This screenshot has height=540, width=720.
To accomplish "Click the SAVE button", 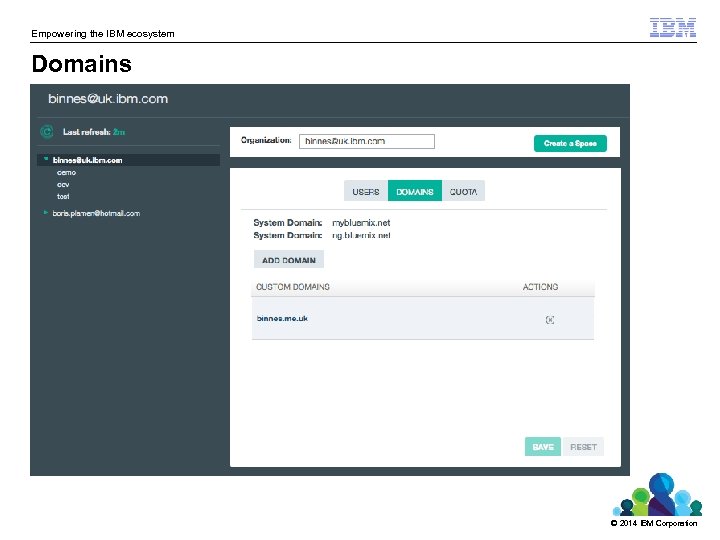I will tap(543, 446).
